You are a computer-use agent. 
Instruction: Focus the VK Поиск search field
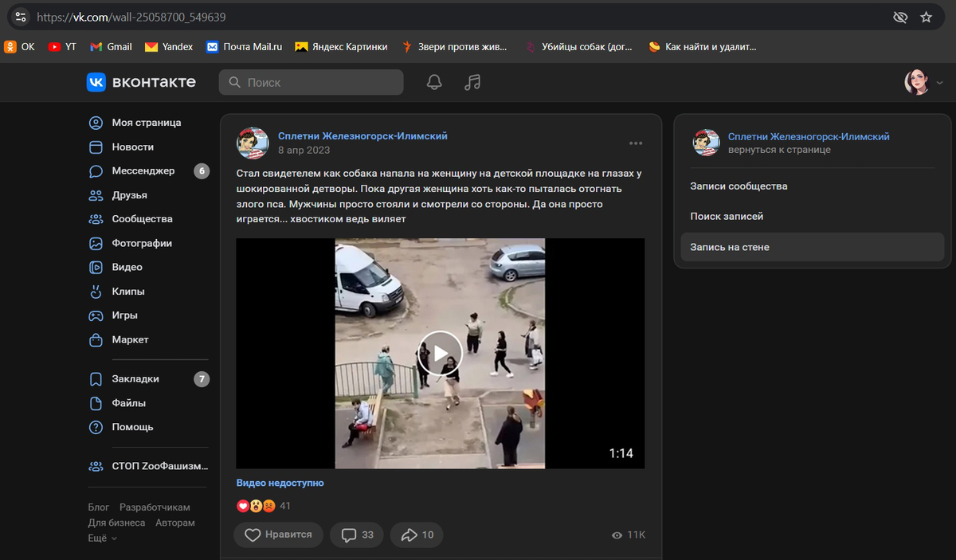coord(311,82)
